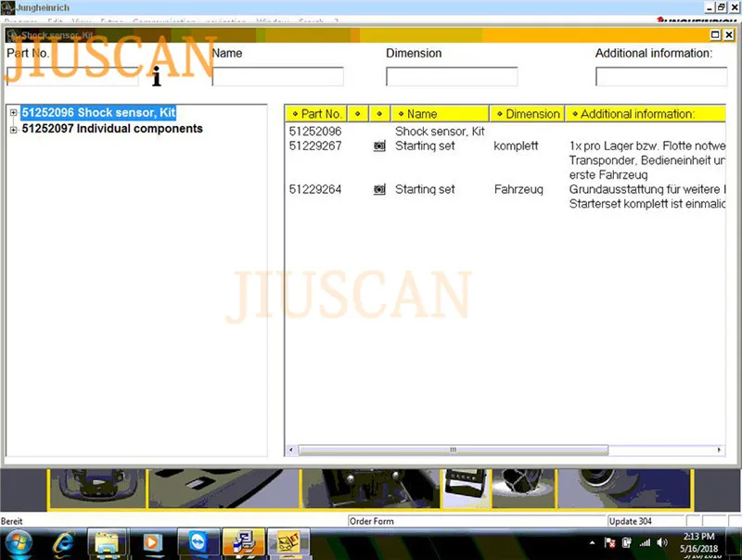Click the left scroll arrow of parts list

click(291, 450)
